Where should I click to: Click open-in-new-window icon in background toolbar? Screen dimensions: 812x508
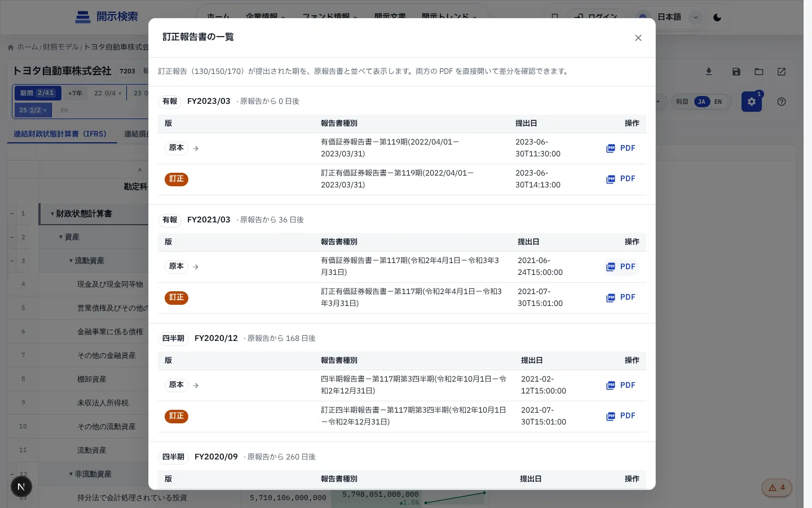(x=782, y=72)
